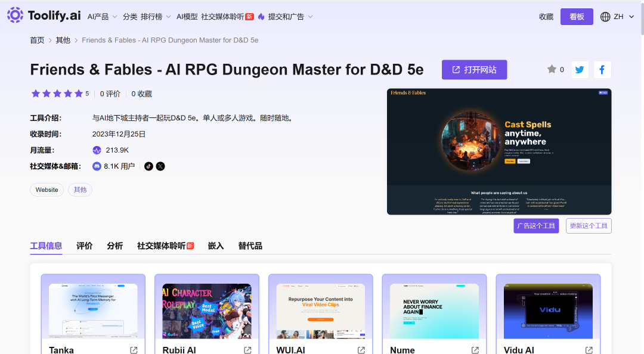Image resolution: width=644 pixels, height=354 pixels.
Task: Open the WUI.AI card thumbnail
Action: click(x=321, y=311)
